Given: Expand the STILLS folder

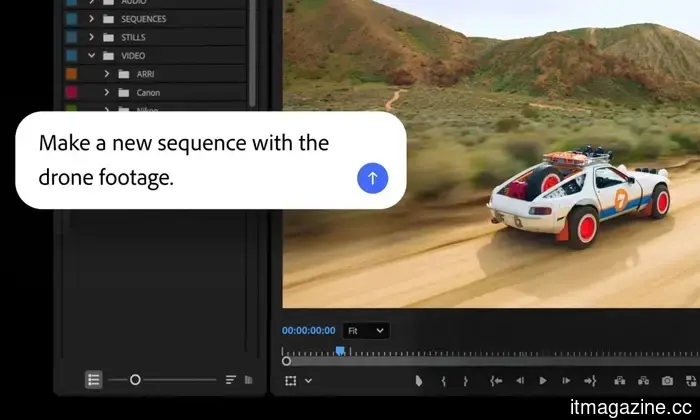Looking at the screenshot, I should 91,37.
